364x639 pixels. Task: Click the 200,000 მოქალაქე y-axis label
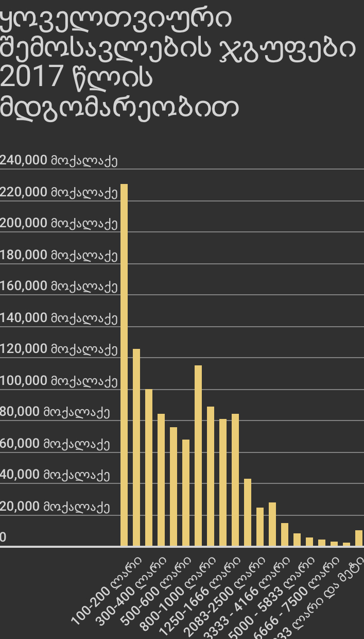pyautogui.click(x=59, y=224)
